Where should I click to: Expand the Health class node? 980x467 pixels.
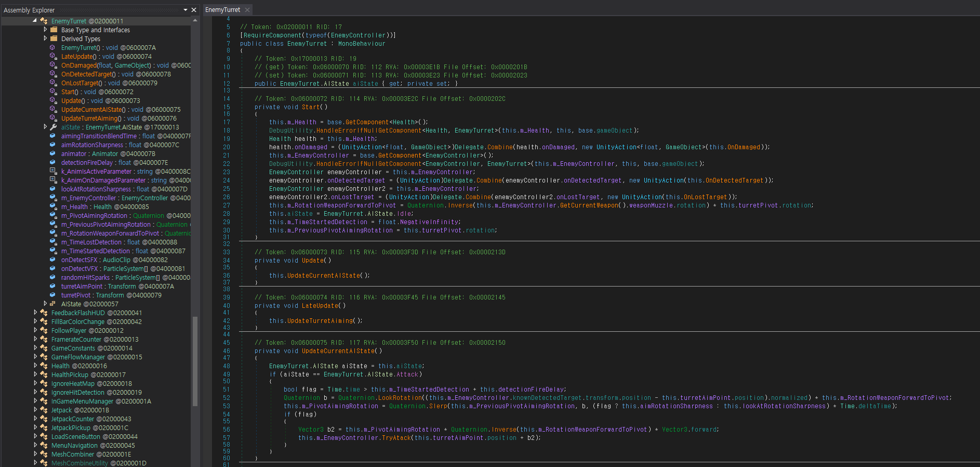pyautogui.click(x=35, y=366)
